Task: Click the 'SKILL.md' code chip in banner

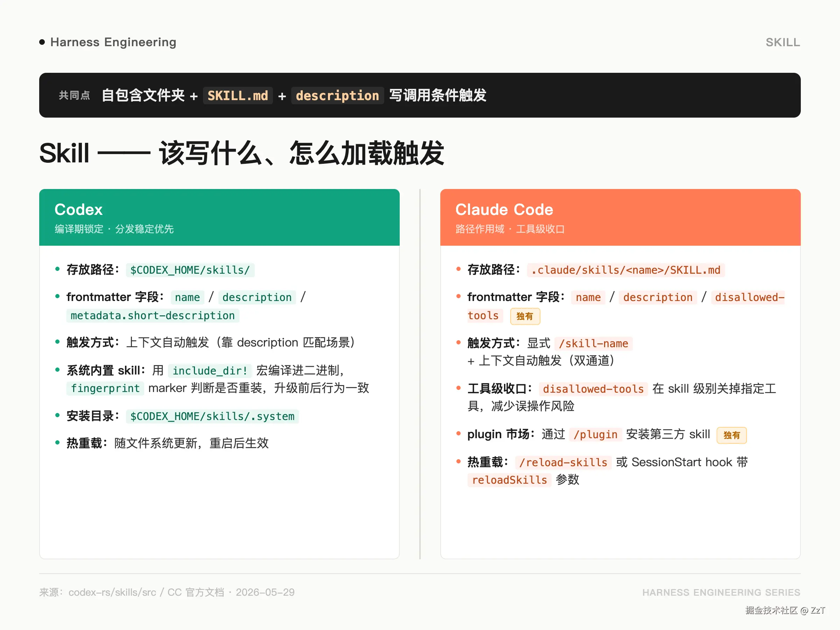Action: click(x=238, y=95)
